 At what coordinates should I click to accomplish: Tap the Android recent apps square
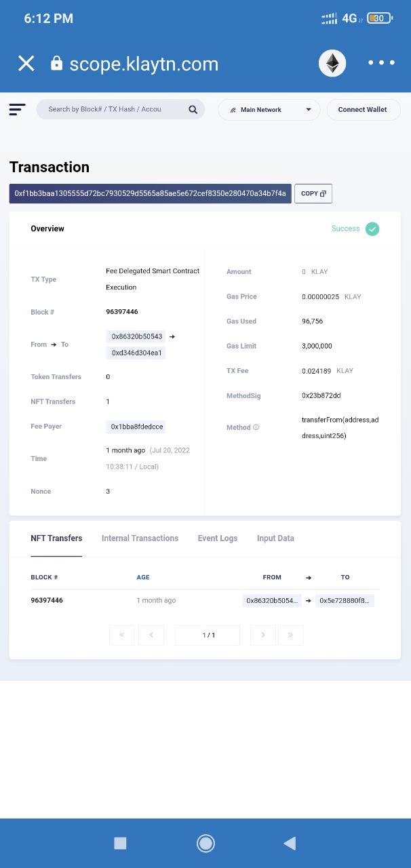pos(120,843)
